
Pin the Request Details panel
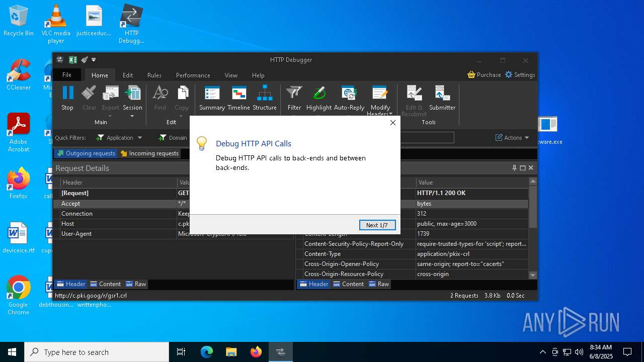514,168
